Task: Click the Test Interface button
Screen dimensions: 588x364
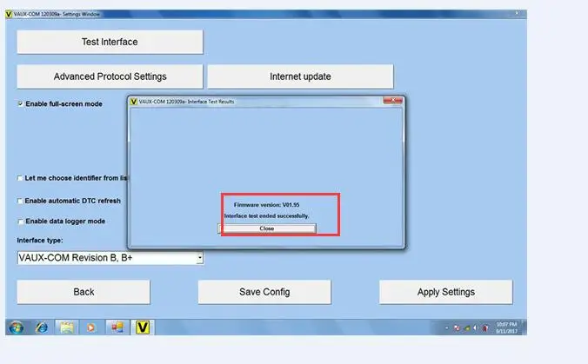Action: click(x=110, y=42)
